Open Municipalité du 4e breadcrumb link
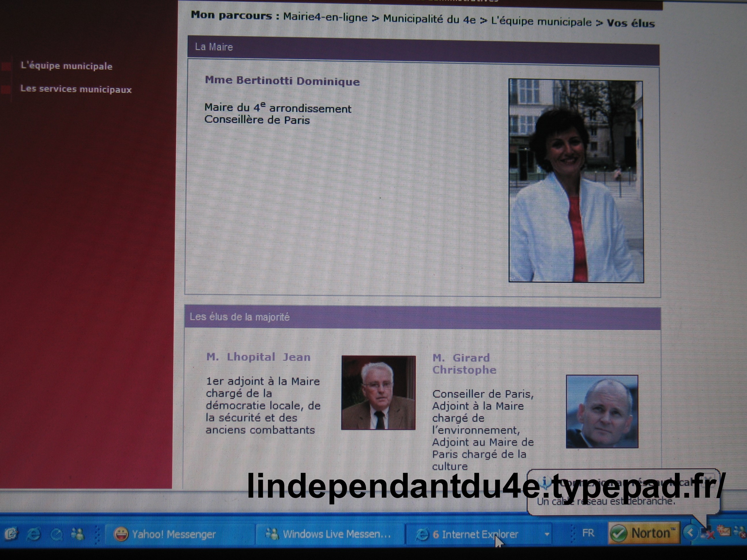The height and width of the screenshot is (560, 747). point(429,19)
